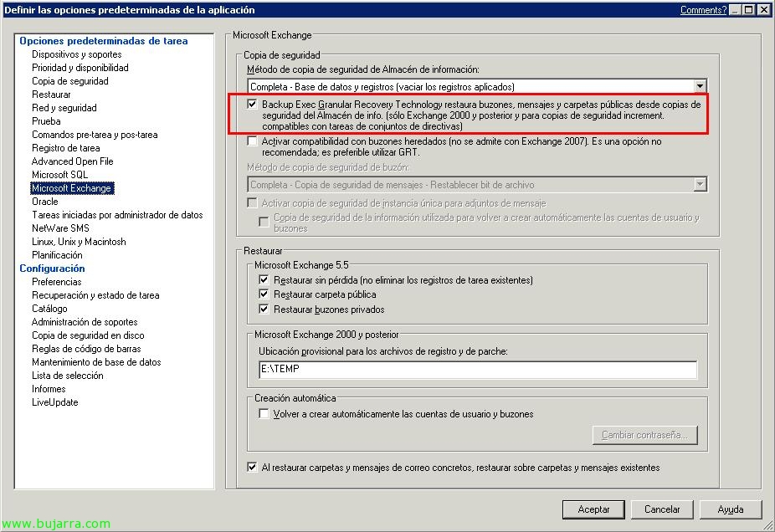The image size is (775, 532).
Task: Open 'Recuperación y estado de tarea'
Action: [96, 295]
